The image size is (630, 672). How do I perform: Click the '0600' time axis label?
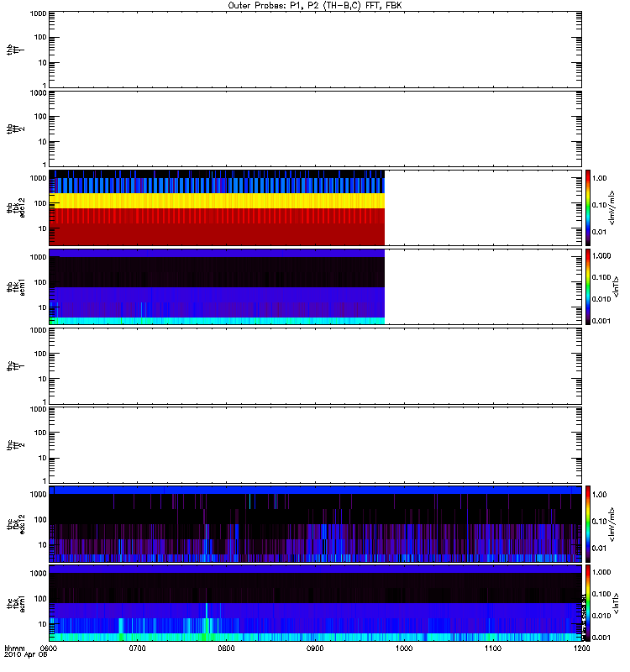pyautogui.click(x=50, y=648)
